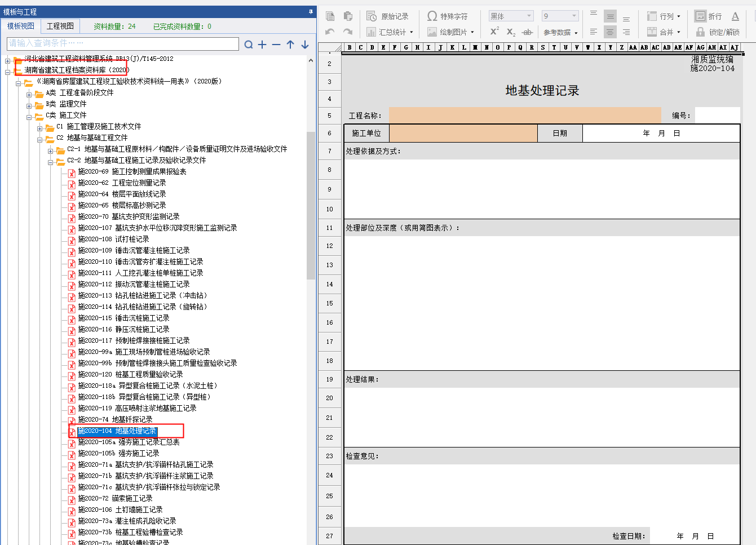Viewport: 756px width, 545px height.
Task: Click the search magnifier icon
Action: click(x=249, y=45)
